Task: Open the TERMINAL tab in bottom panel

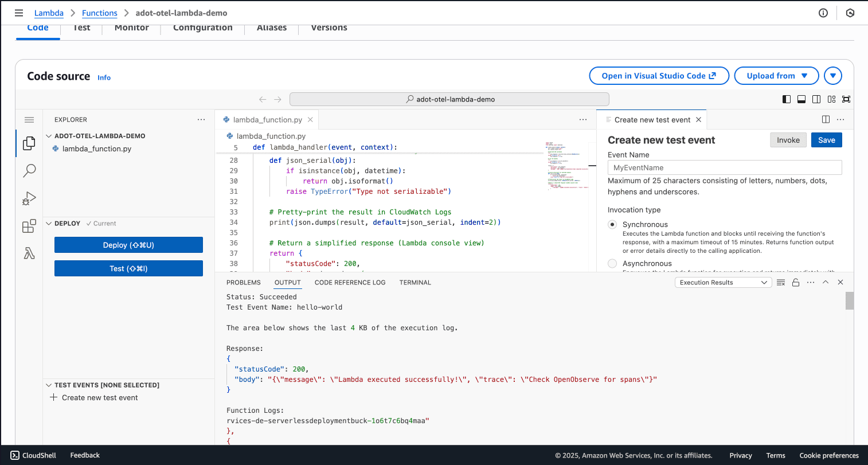Action: pos(415,282)
